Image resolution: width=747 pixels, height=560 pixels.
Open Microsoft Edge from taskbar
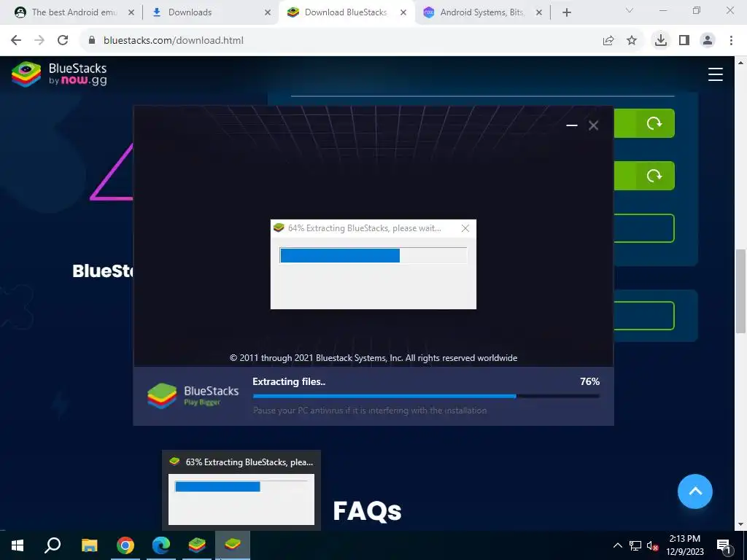[161, 545]
